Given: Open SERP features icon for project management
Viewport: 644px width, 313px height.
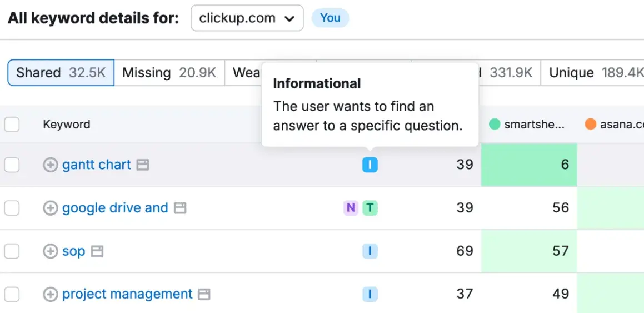Looking at the screenshot, I should coord(204,294).
